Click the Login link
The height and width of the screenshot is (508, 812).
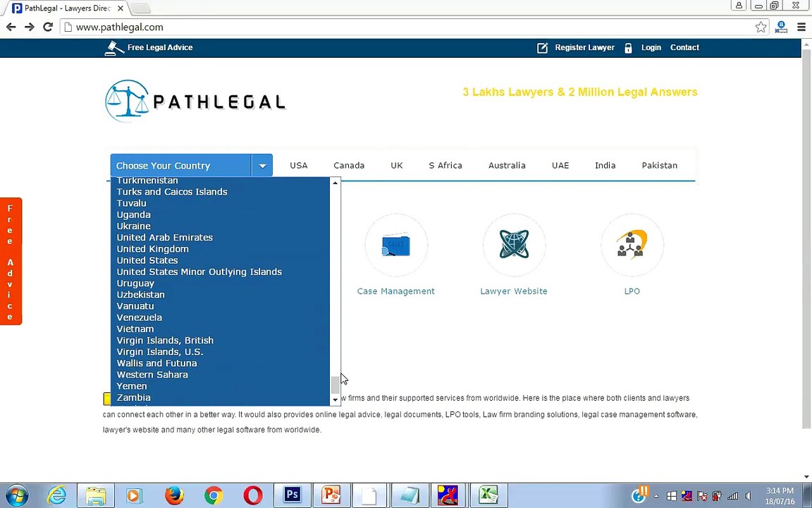pos(651,48)
